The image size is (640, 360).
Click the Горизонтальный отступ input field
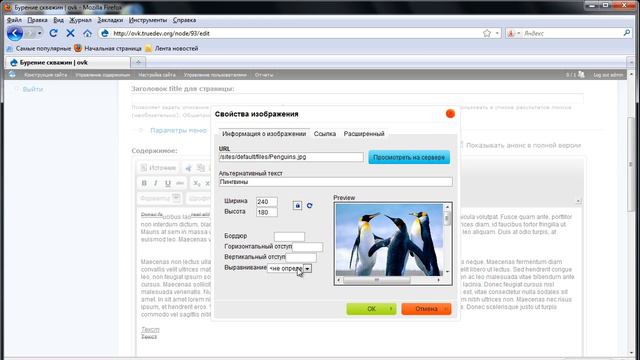(x=307, y=247)
